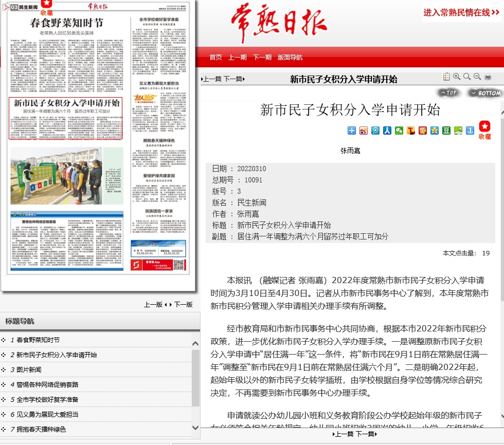Open headline 6 见义勇为展现大爱担当
Image resolution: width=504 pixels, height=445 pixels.
coord(47,414)
